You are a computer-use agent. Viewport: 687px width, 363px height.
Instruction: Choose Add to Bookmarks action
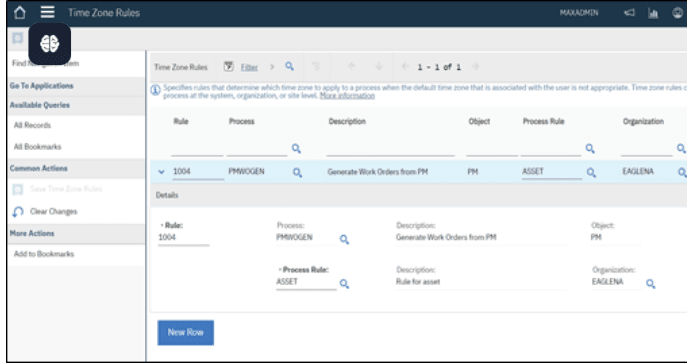tap(44, 254)
